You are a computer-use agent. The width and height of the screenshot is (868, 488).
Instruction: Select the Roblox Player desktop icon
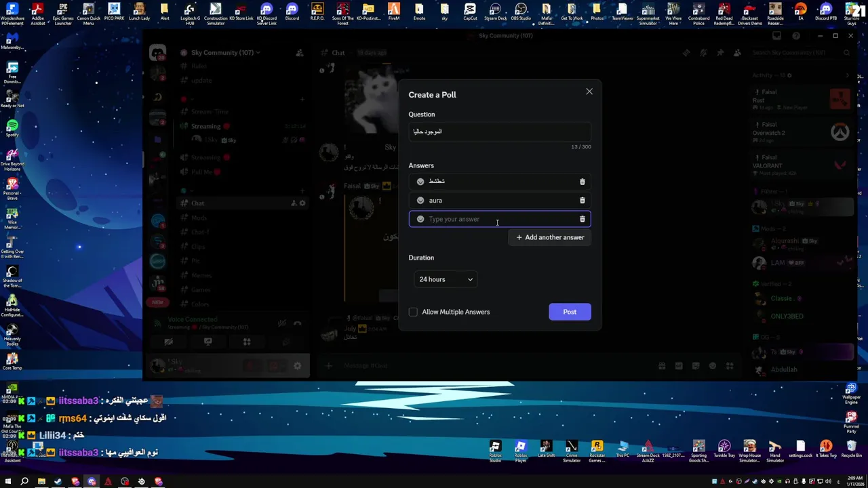click(x=521, y=451)
